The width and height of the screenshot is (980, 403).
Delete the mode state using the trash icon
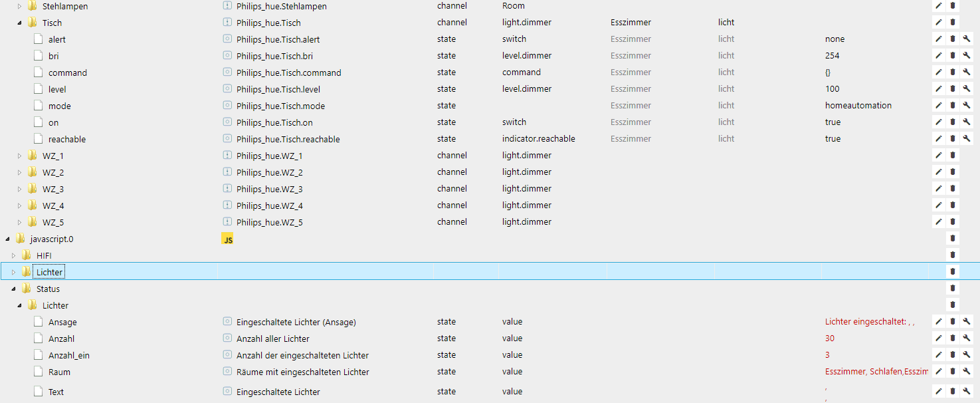(x=952, y=105)
